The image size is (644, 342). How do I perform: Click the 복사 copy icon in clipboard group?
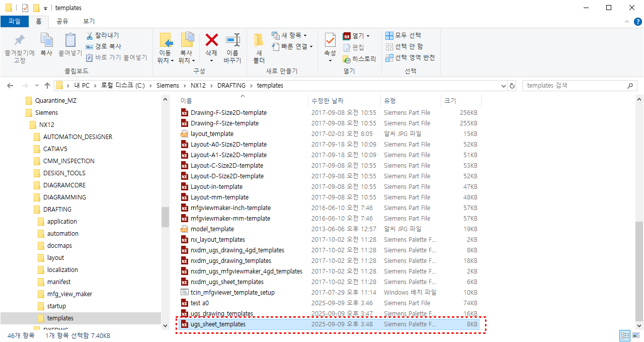pyautogui.click(x=46, y=41)
